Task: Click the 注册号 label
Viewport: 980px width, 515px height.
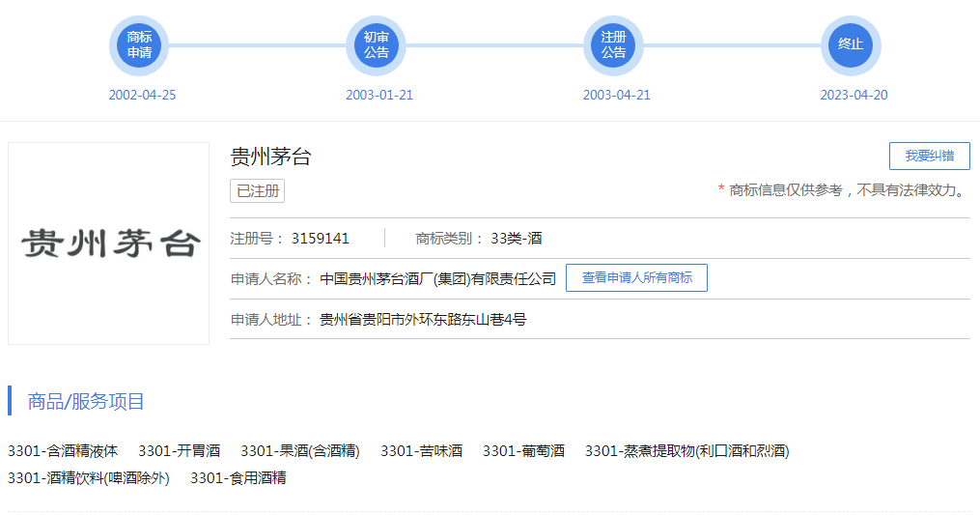Action: pyautogui.click(x=257, y=239)
